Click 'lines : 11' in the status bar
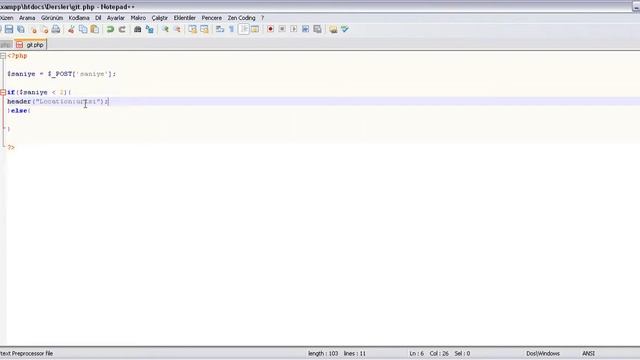This screenshot has height=360, width=640. pos(355,353)
